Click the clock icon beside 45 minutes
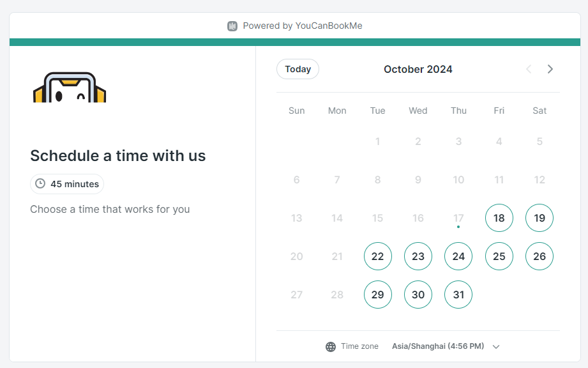The height and width of the screenshot is (368, 588). [40, 184]
